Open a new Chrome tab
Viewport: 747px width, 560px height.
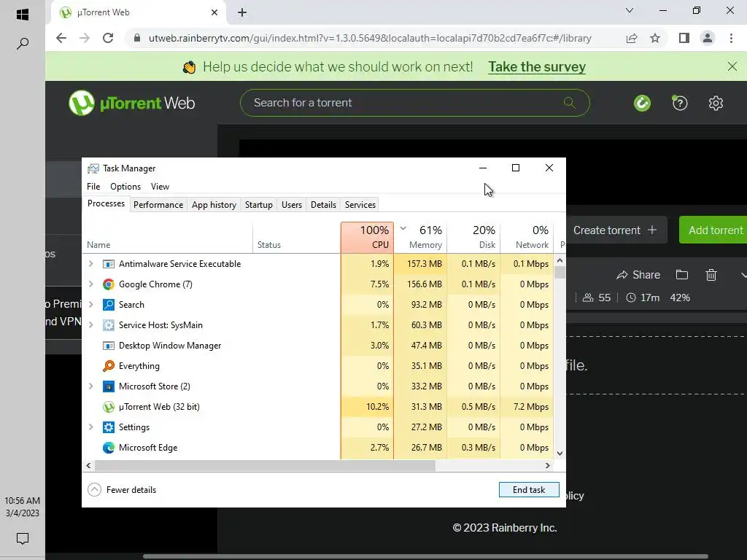[x=242, y=12]
